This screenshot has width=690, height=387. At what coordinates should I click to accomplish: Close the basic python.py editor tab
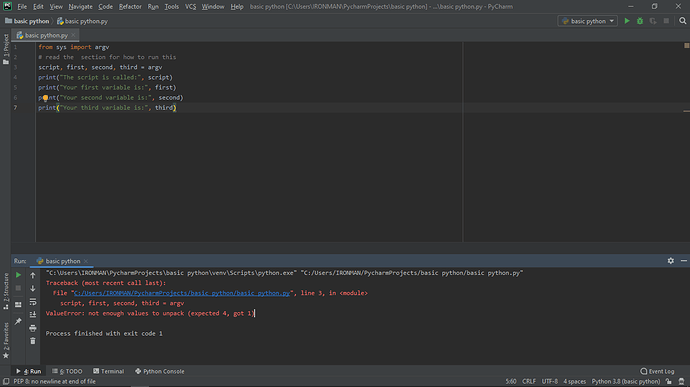(73, 35)
